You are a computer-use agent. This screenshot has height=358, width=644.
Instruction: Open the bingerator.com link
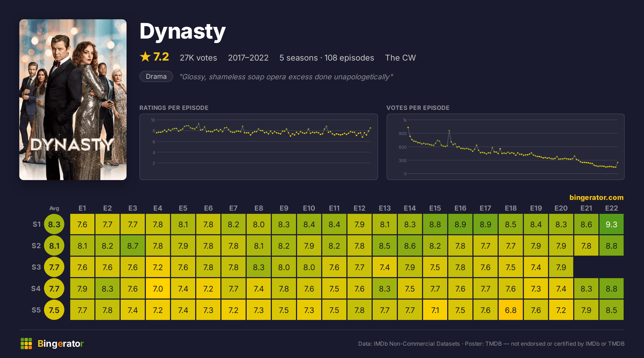(596, 197)
